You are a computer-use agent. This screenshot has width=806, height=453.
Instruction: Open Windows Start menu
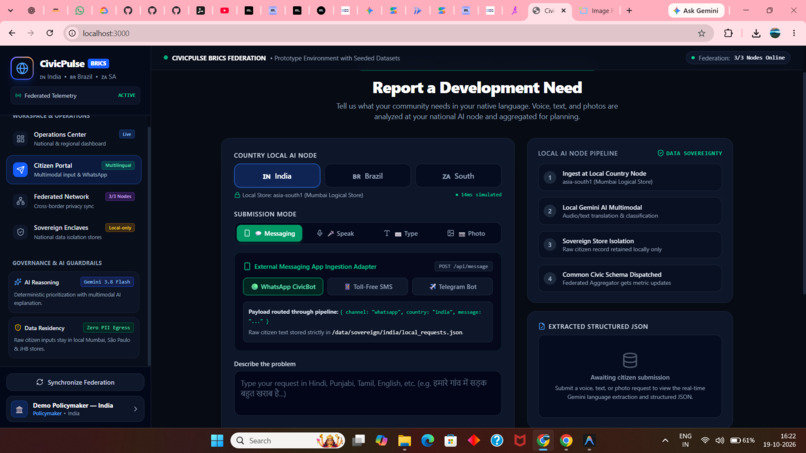pyautogui.click(x=217, y=441)
